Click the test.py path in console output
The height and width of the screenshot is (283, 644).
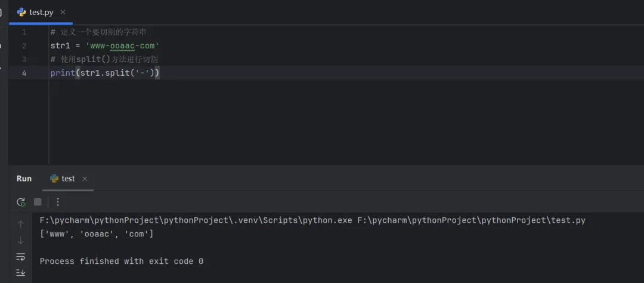tap(471, 220)
